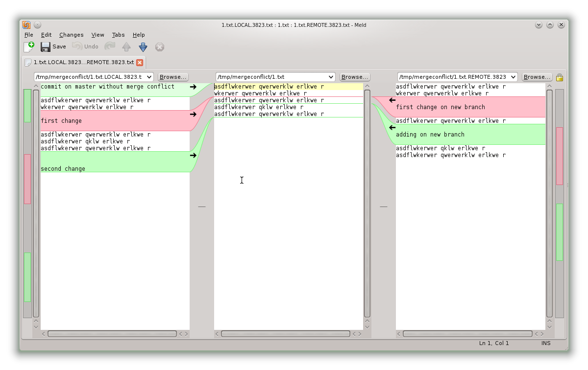
Task: Click middle pane vertical scrollbar
Action: point(367,203)
